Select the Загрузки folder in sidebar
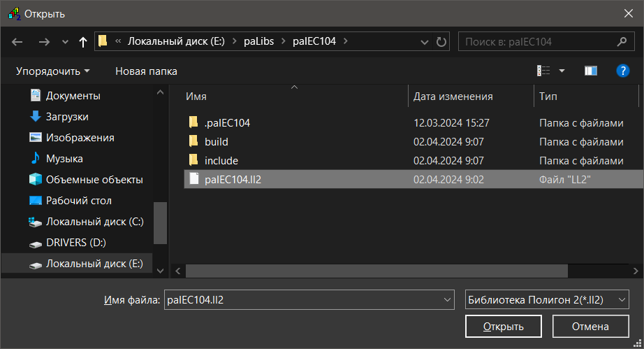 point(67,117)
